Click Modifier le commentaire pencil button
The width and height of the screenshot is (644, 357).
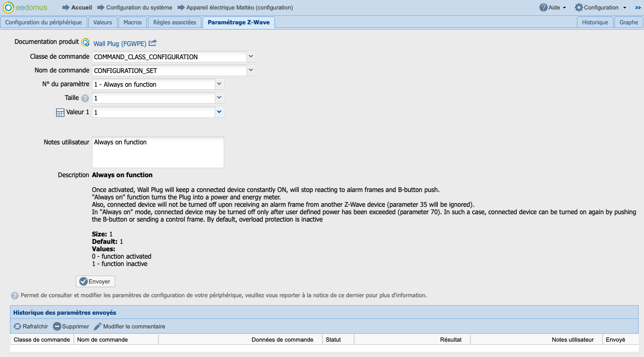click(130, 326)
